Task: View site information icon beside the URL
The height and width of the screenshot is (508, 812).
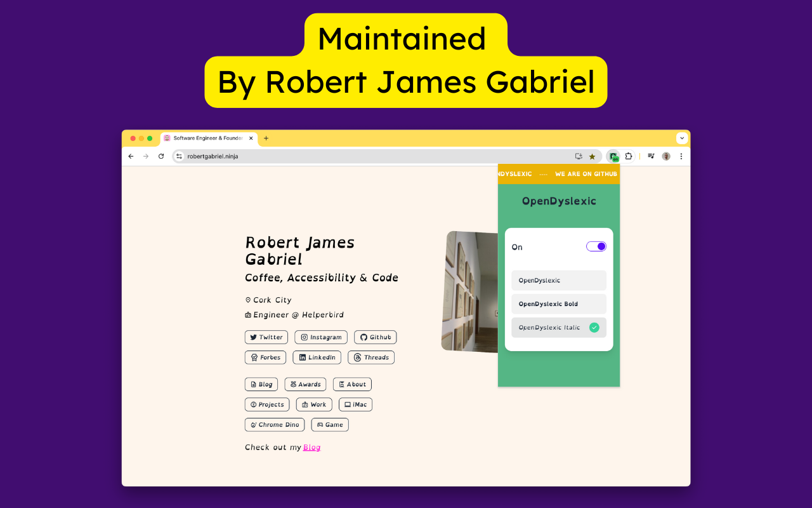Action: pyautogui.click(x=180, y=156)
